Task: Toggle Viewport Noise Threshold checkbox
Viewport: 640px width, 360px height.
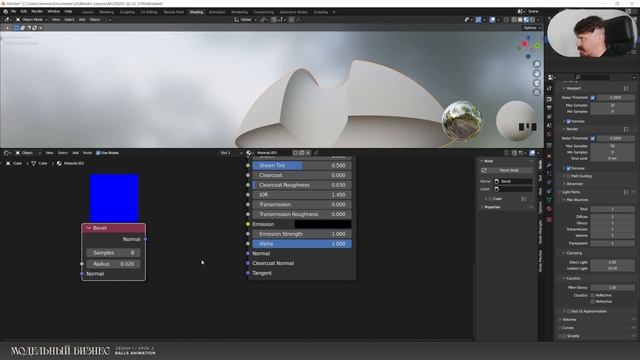Action: point(593,98)
